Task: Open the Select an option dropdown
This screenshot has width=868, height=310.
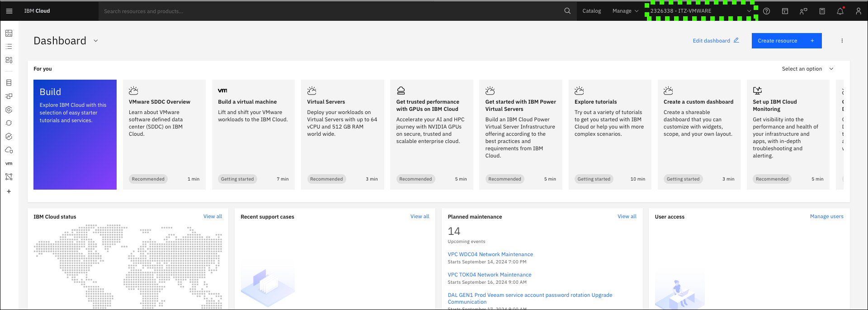Action: (x=807, y=69)
